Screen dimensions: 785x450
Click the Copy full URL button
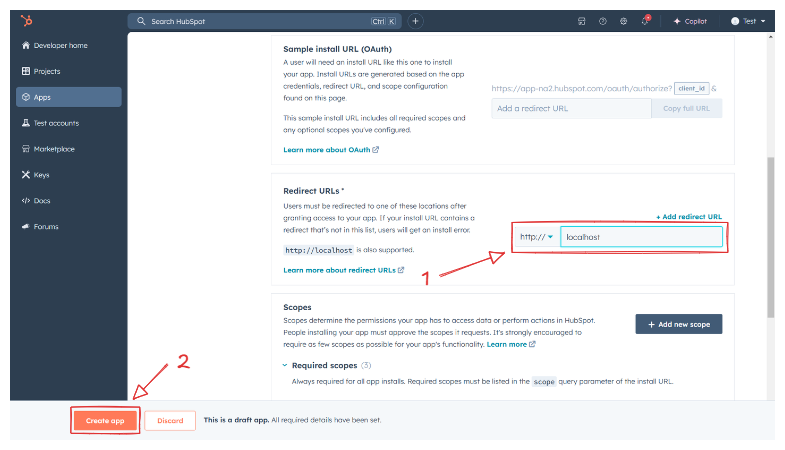coord(686,109)
